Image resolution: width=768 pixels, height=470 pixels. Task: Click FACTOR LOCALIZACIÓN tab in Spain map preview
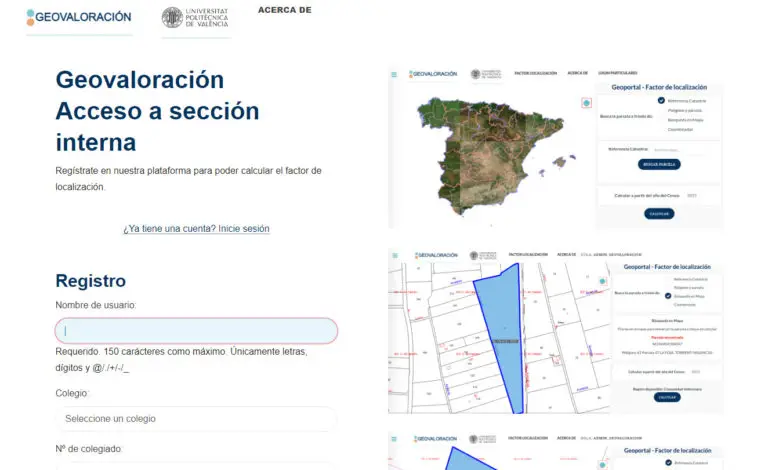coord(535,73)
